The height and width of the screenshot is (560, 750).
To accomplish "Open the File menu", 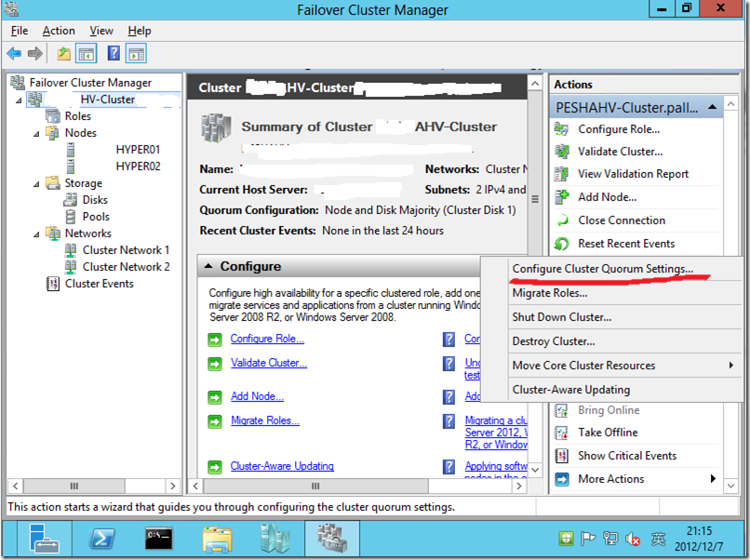I will pyautogui.click(x=20, y=31).
